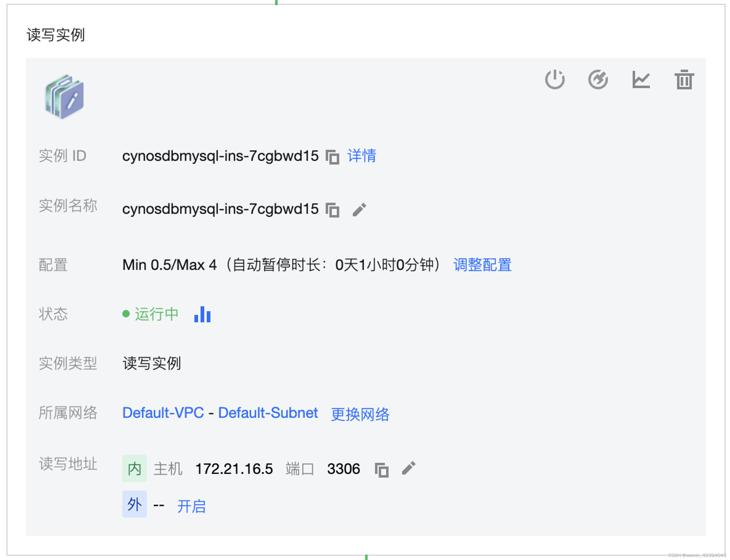The height and width of the screenshot is (560, 730).
Task: Click the 配置 label
Action: (53, 265)
